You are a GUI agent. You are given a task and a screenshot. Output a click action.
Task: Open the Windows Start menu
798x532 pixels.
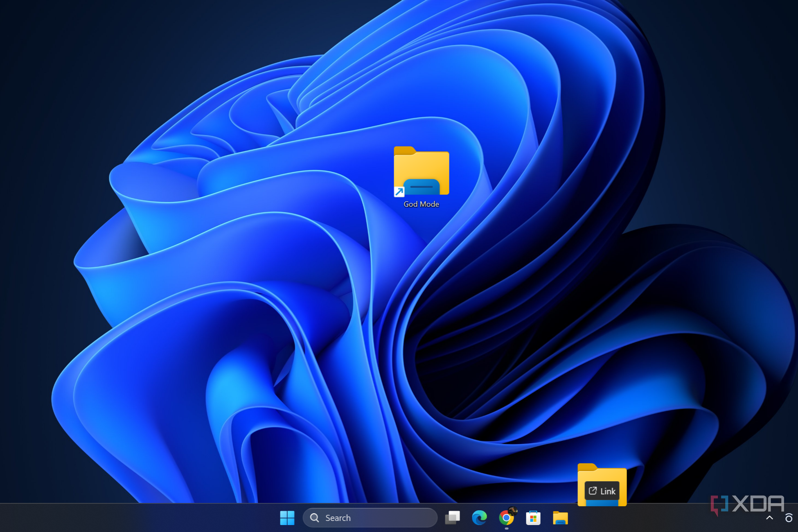(287, 518)
